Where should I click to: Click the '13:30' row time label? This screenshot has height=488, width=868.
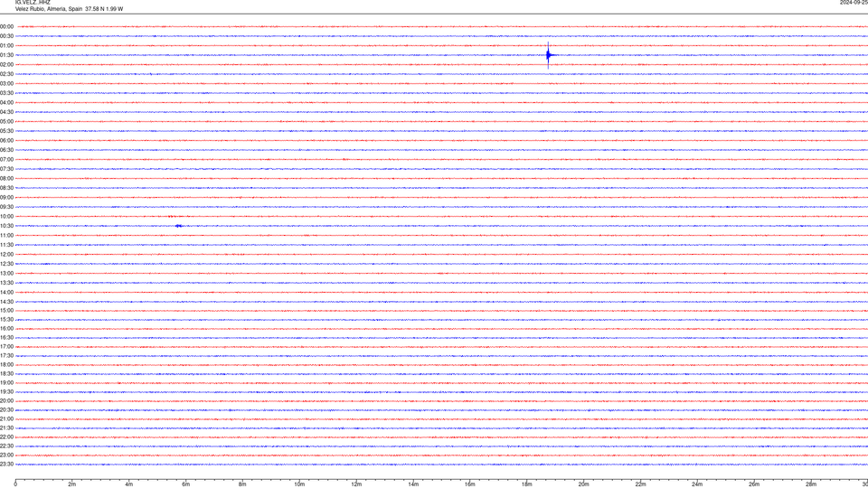click(6, 283)
